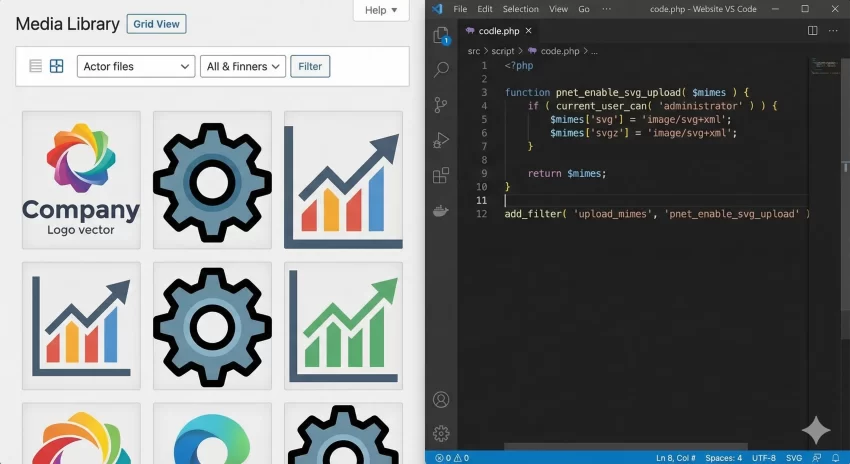850x464 pixels.
Task: Click 'code.php' in the breadcrumb
Action: tap(560, 51)
